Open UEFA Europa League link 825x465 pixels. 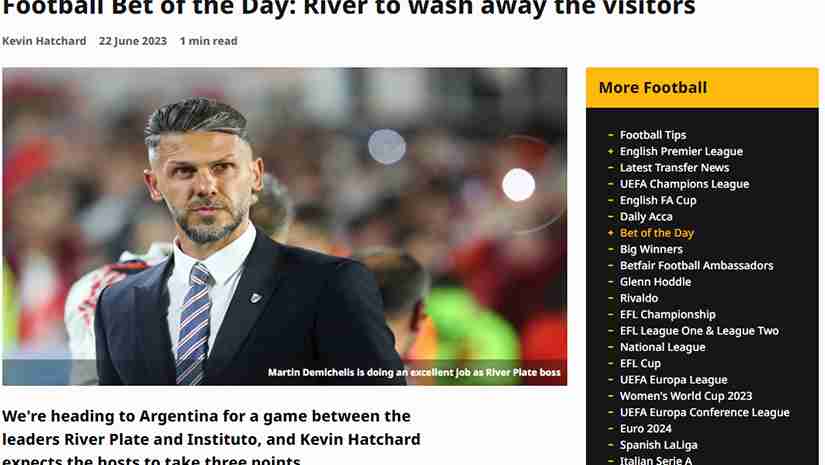673,380
